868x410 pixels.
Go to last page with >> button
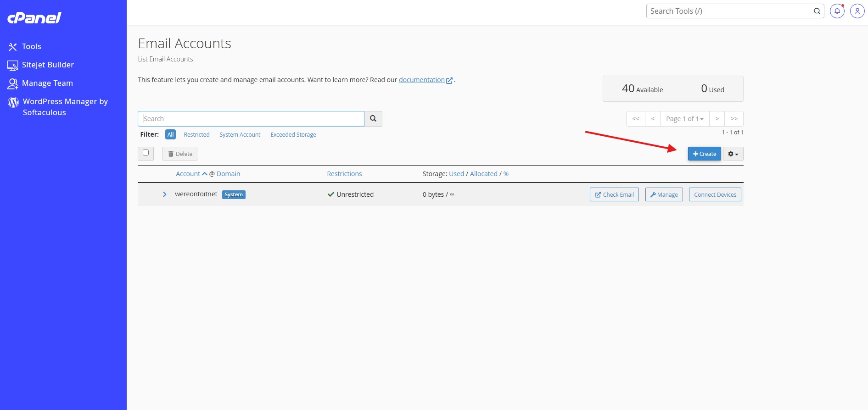point(734,119)
